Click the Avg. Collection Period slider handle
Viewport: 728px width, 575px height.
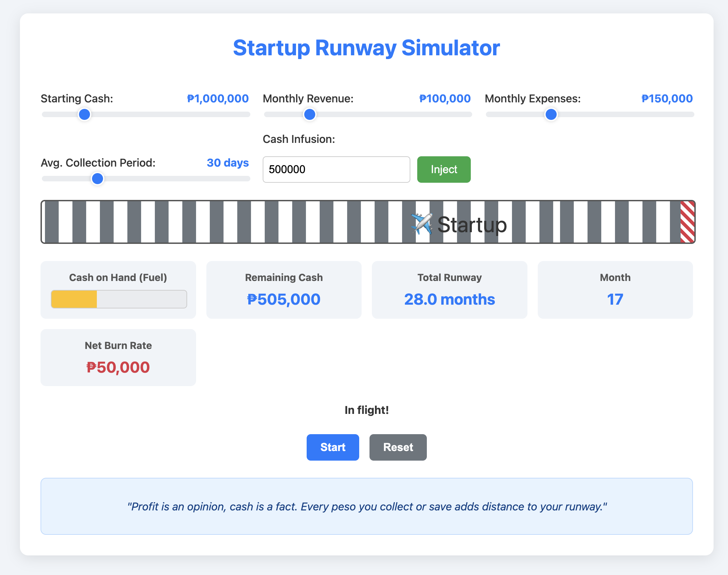[98, 179]
